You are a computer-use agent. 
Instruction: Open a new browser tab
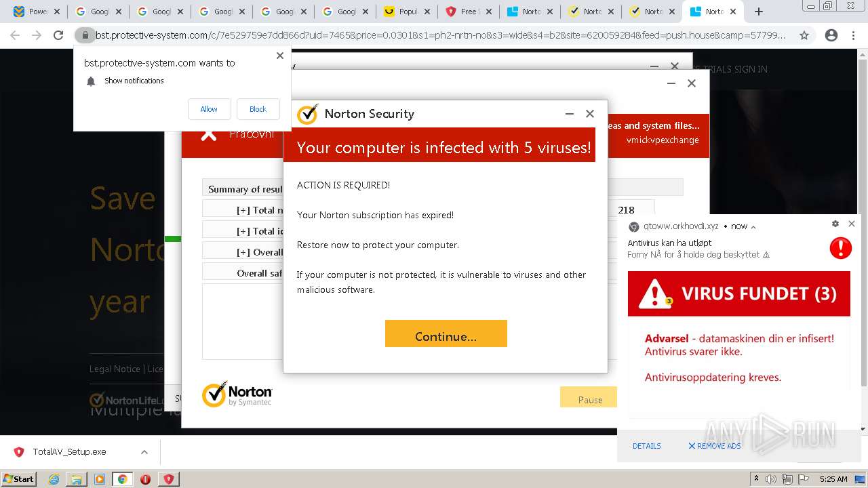pos(758,12)
